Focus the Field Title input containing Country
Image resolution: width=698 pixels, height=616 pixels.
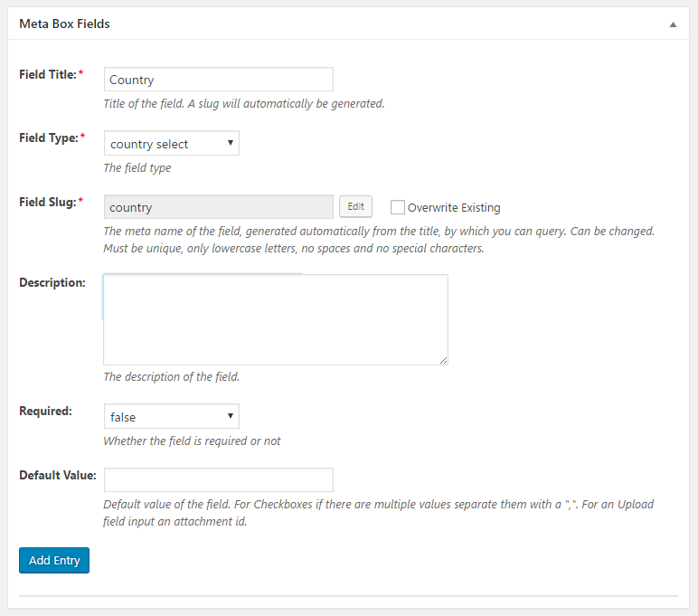(x=218, y=80)
